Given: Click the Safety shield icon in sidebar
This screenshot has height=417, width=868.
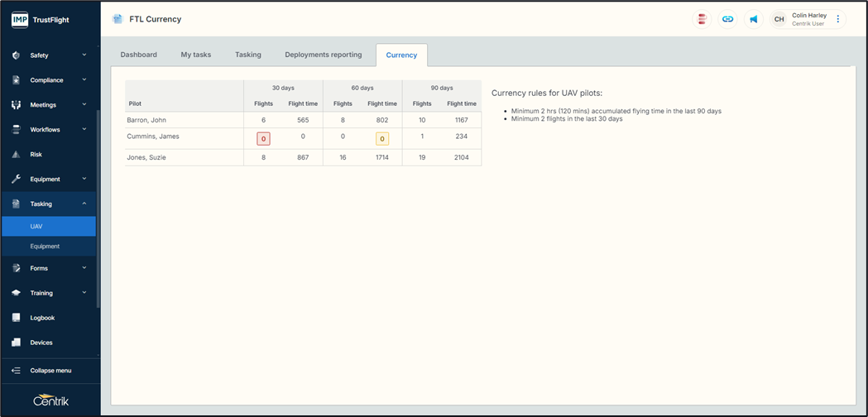Looking at the screenshot, I should click(16, 55).
